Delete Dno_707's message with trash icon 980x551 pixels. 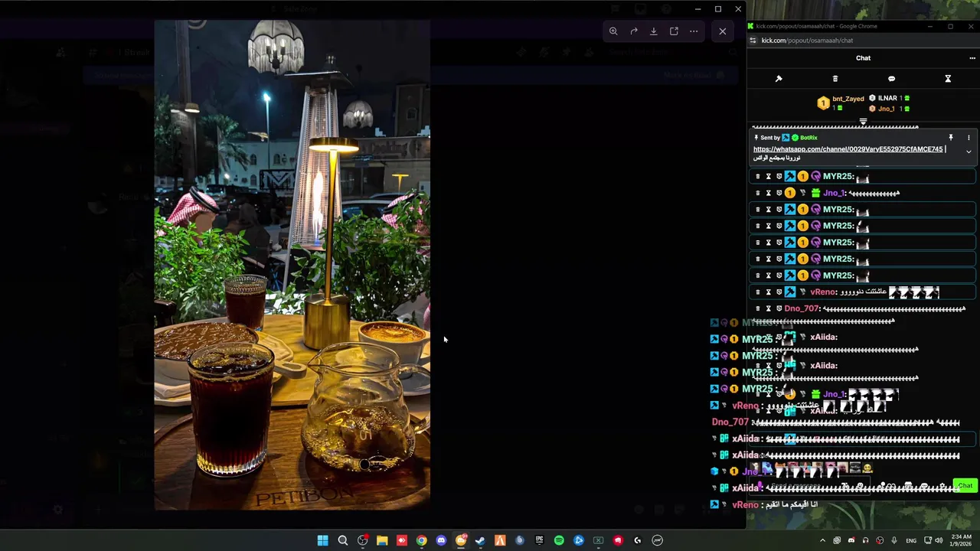click(x=758, y=308)
